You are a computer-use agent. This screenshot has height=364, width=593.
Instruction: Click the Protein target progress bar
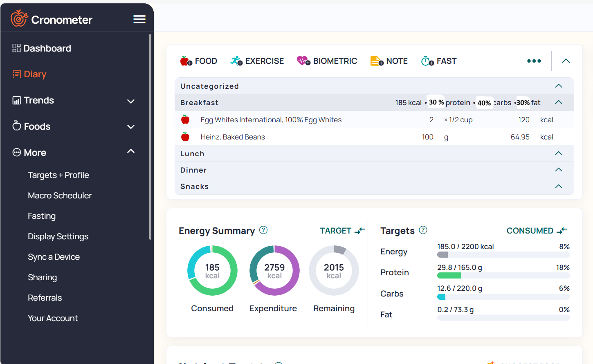503,276
